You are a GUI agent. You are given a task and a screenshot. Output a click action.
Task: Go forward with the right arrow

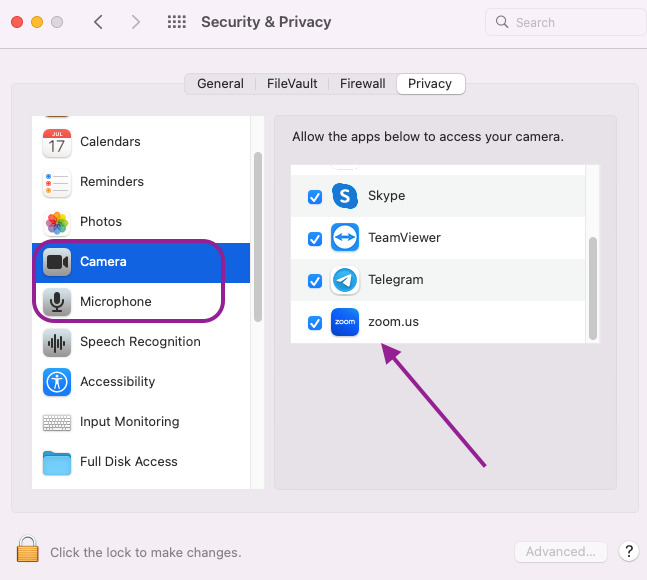[x=136, y=22]
